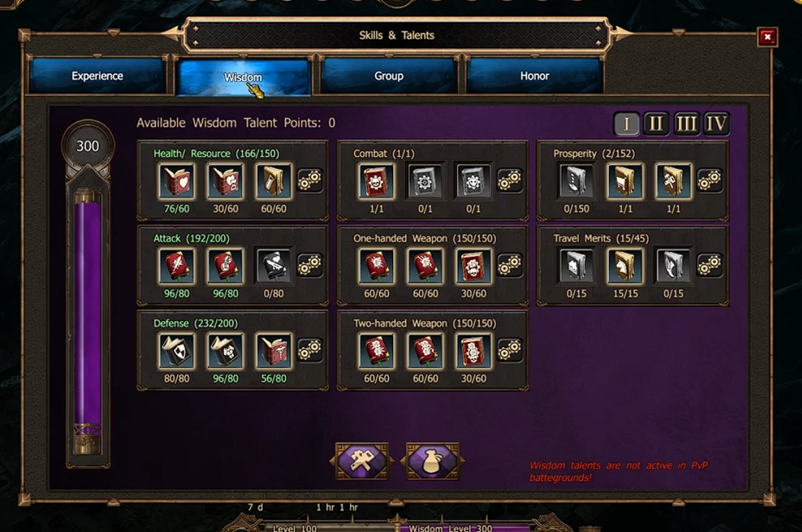Select the heart book talent in Health/Resource
The width and height of the screenshot is (802, 532).
pyautogui.click(x=176, y=181)
